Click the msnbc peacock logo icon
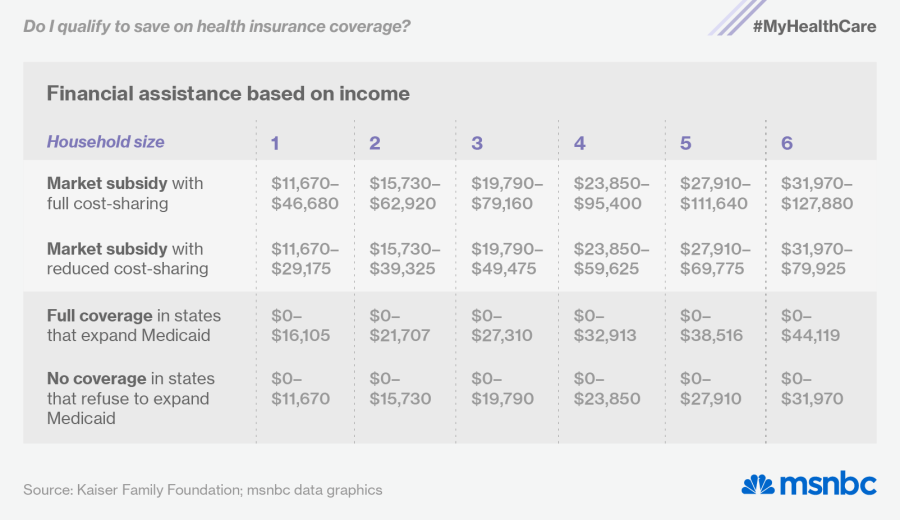The image size is (900, 520). coord(758,485)
